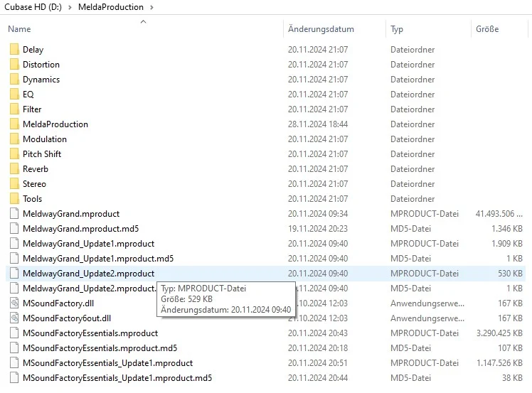Click MeldaProduction breadcrumb segment
532x393 pixels.
click(x=111, y=7)
